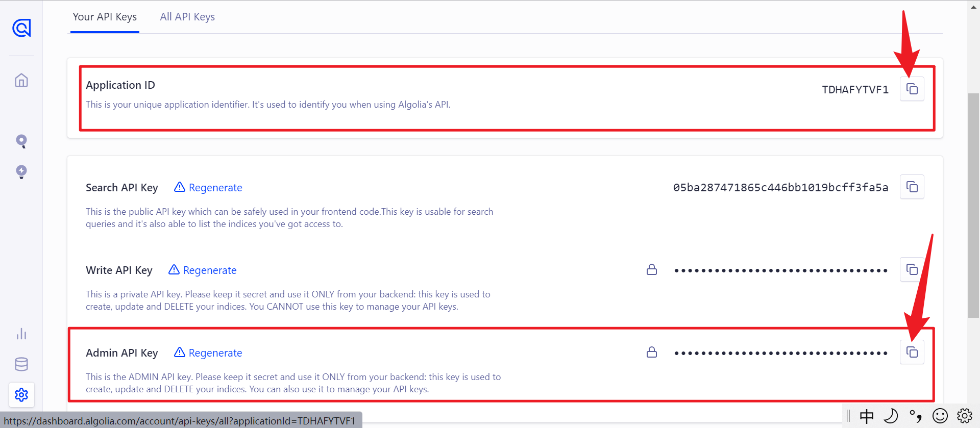Click warning icon beside Search API Key Regenerate
The image size is (980, 428).
tap(180, 187)
